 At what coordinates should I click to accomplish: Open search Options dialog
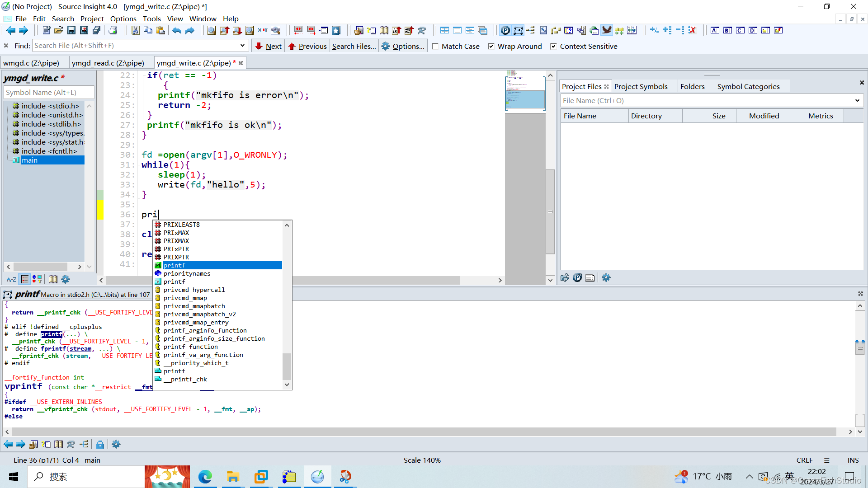click(403, 46)
